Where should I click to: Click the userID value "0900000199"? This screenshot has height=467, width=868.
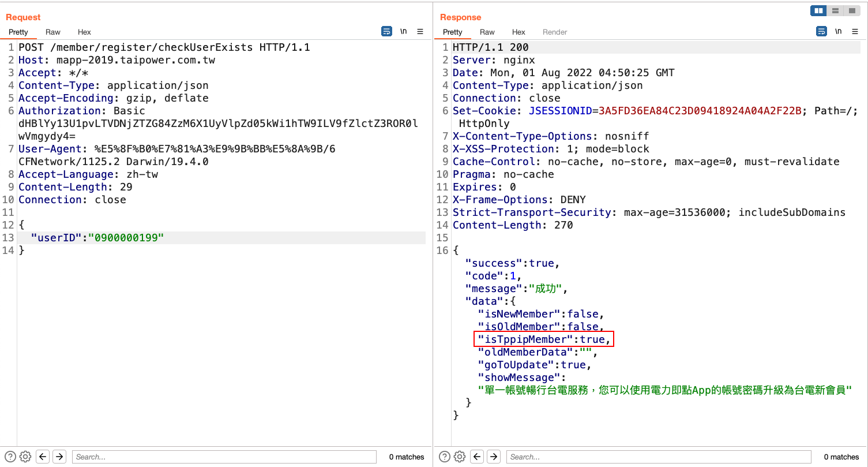[x=126, y=238]
